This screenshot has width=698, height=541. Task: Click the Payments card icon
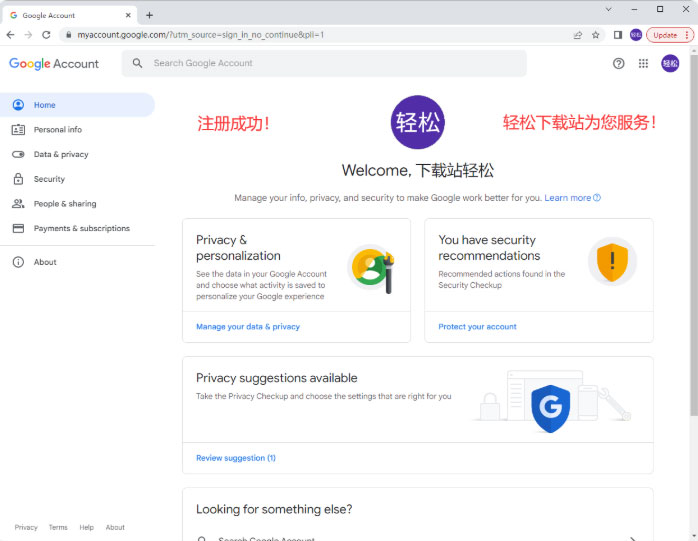[18, 228]
